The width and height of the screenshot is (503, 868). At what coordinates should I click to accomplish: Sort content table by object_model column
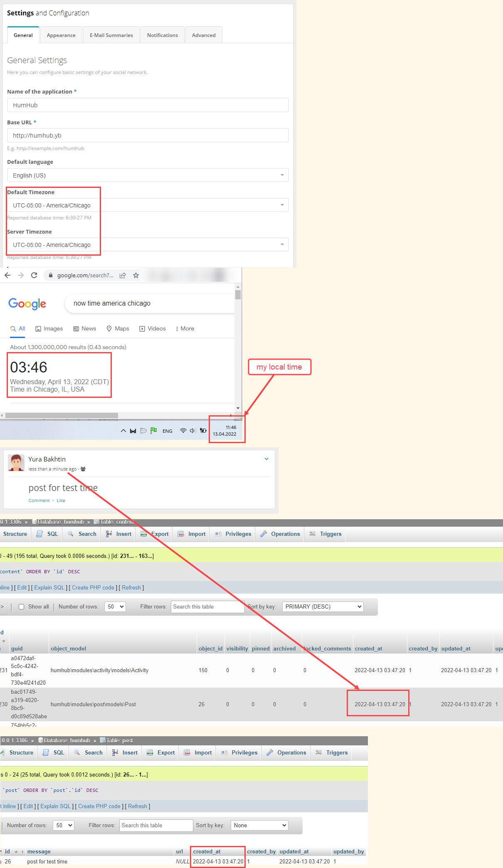68,649
